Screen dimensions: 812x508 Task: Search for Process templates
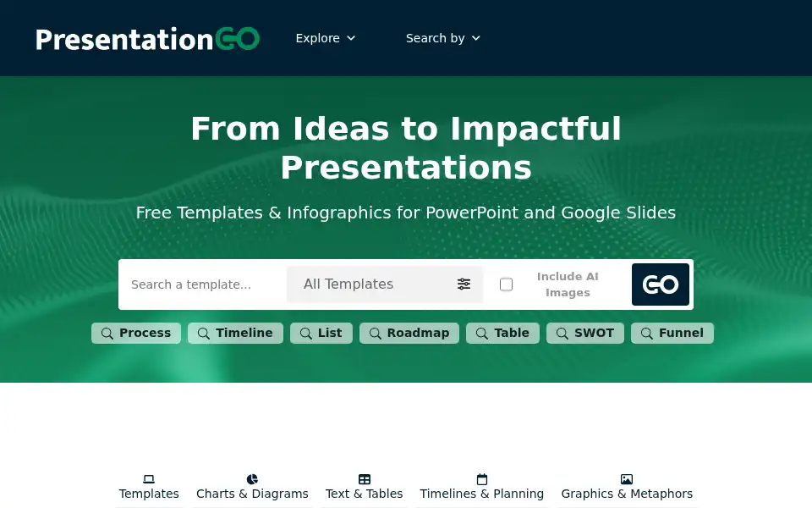tap(136, 333)
